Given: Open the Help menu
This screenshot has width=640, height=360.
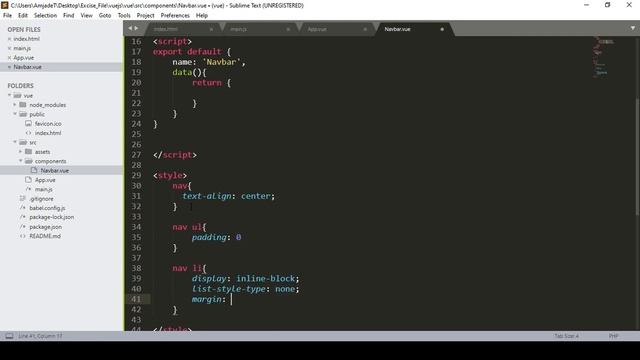Looking at the screenshot, I should pyautogui.click(x=202, y=16).
